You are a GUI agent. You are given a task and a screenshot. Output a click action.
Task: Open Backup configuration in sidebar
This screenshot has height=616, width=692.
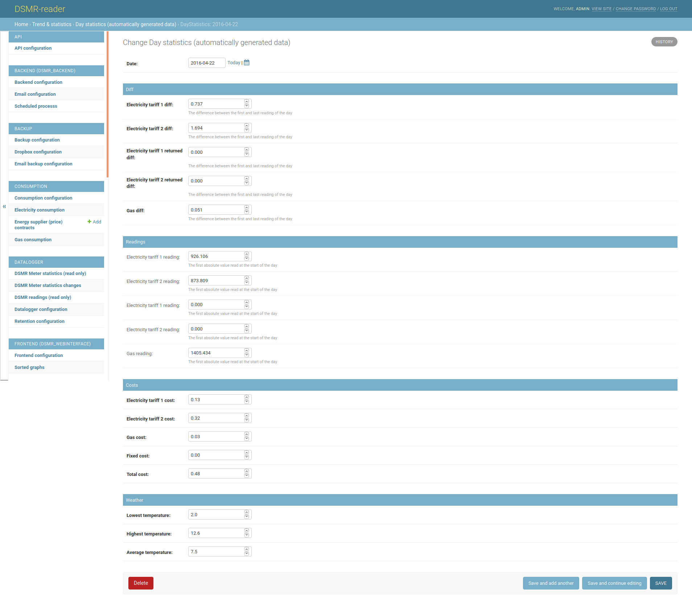(37, 140)
